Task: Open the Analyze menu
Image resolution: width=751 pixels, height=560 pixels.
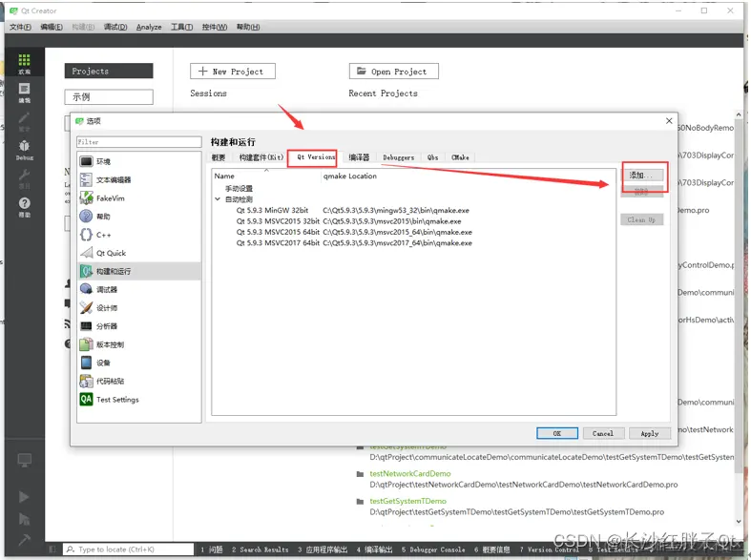Action: pyautogui.click(x=149, y=28)
